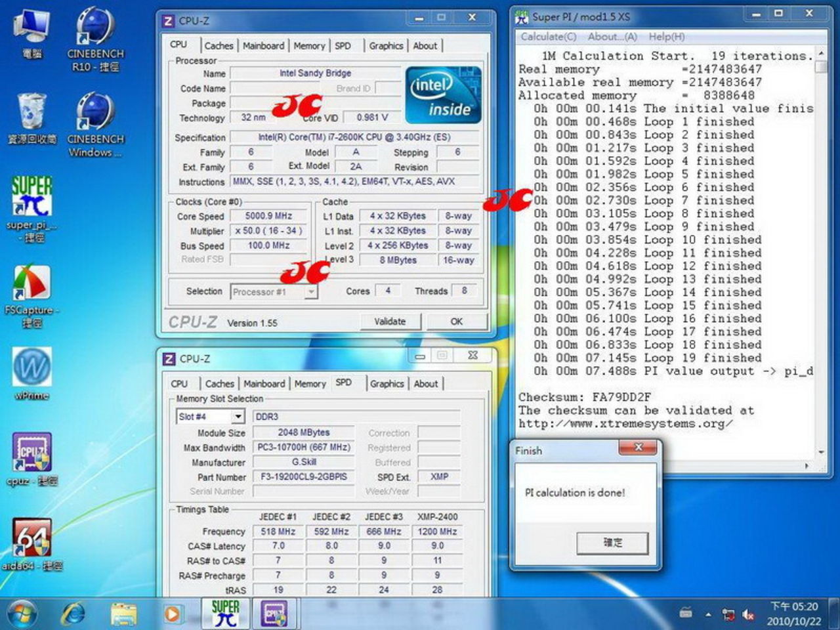The image size is (840, 630).
Task: Switch to the Caches tab in CPU-Z
Action: click(x=219, y=46)
